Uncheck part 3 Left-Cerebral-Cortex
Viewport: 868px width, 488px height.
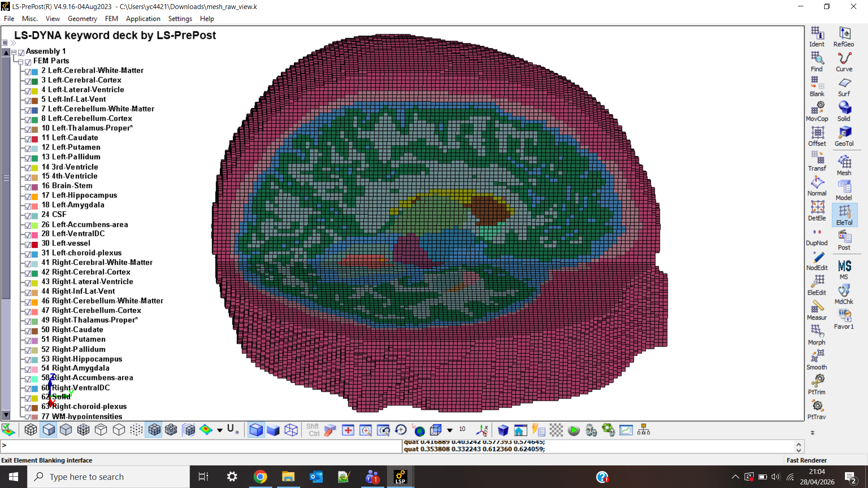[28, 81]
